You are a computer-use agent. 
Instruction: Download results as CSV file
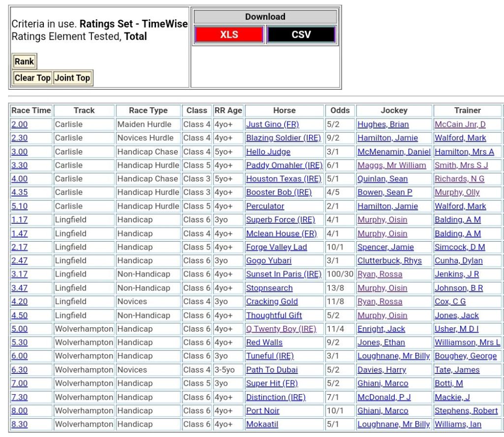(301, 35)
